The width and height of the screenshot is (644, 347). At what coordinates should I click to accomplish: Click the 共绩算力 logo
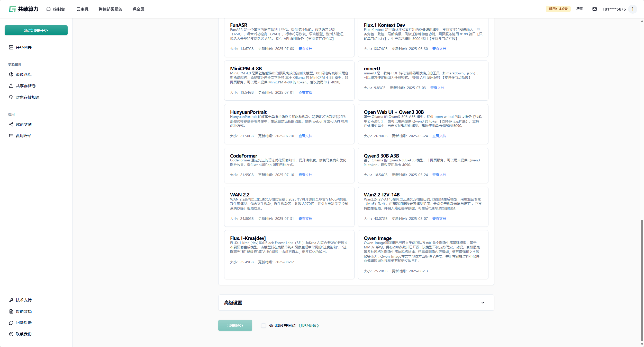pos(23,9)
